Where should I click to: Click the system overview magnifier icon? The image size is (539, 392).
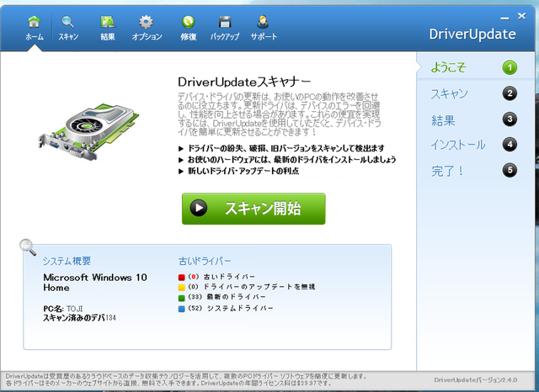tap(28, 247)
